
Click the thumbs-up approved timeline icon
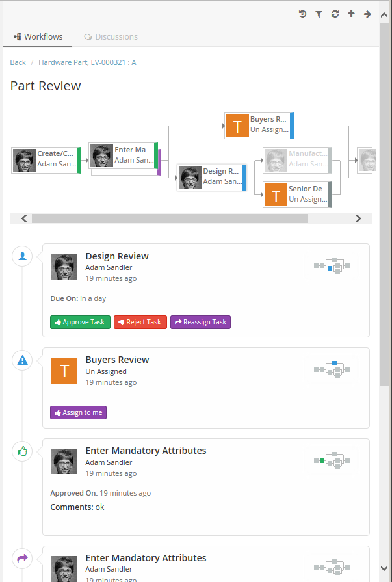22,451
